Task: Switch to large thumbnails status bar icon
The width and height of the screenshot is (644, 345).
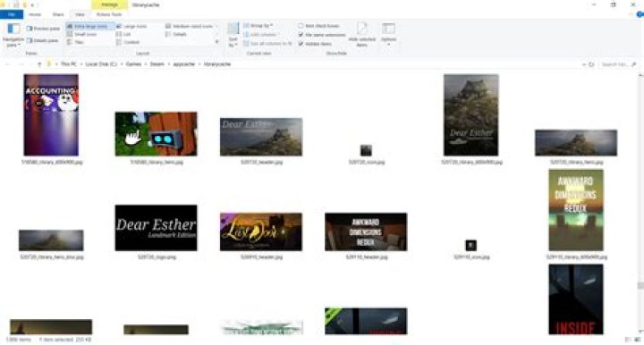Action: (638, 340)
